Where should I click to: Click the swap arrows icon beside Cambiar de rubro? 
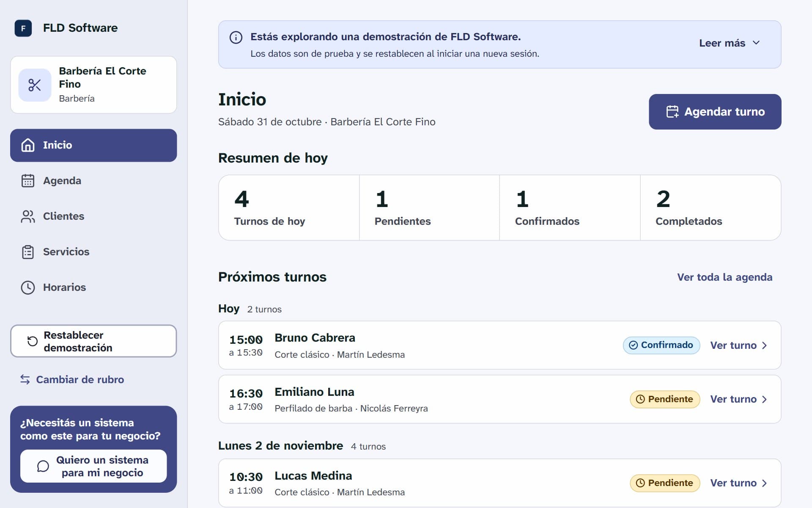25,380
